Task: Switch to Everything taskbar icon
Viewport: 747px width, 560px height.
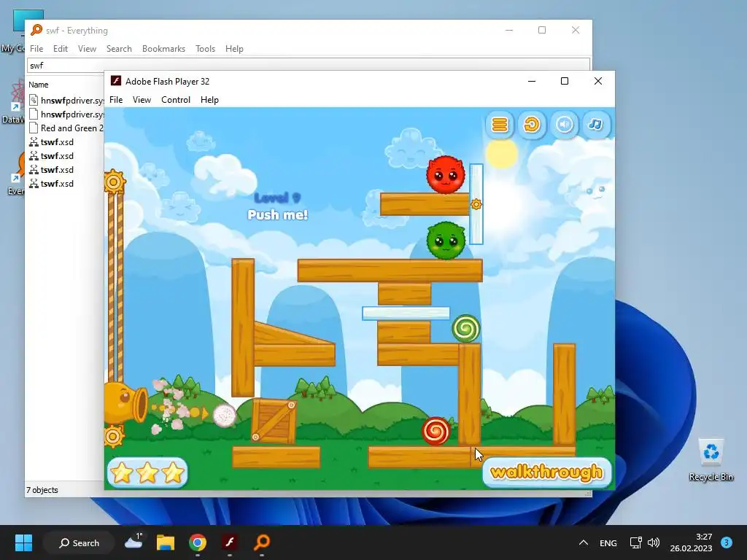Action: [262, 542]
